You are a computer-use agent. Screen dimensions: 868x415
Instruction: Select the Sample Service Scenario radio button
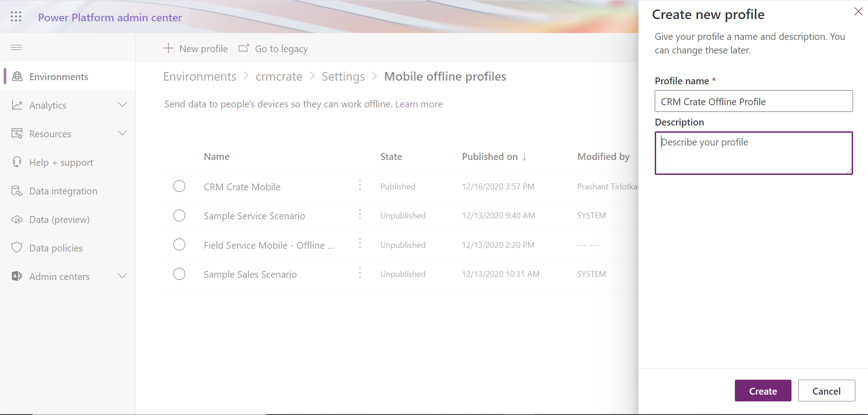pyautogui.click(x=179, y=215)
